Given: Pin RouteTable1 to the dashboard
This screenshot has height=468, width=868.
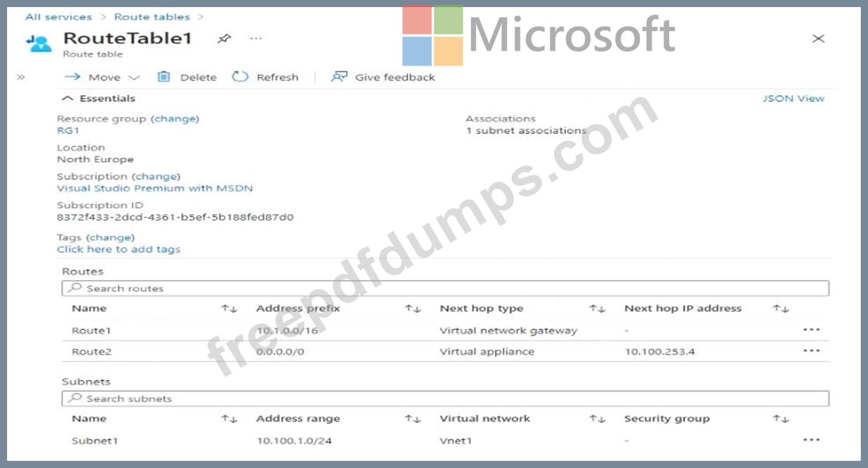Looking at the screenshot, I should click(x=224, y=39).
